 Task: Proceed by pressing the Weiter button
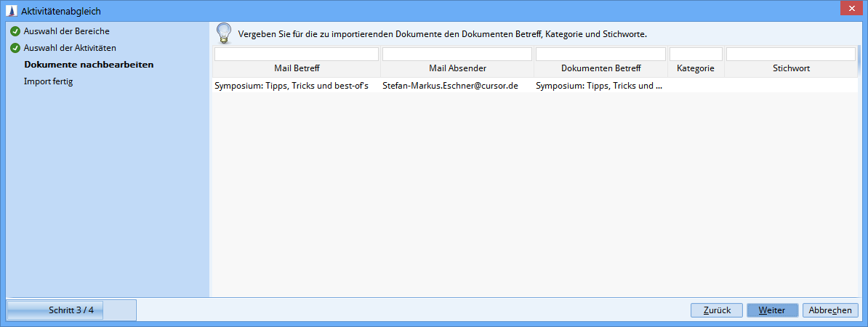point(772,310)
